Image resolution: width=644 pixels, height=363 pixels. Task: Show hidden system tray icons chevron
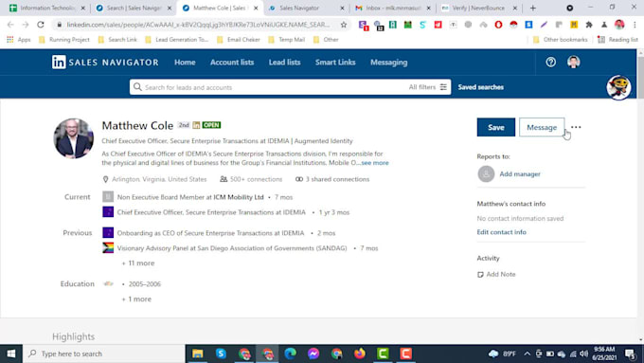pyautogui.click(x=527, y=354)
